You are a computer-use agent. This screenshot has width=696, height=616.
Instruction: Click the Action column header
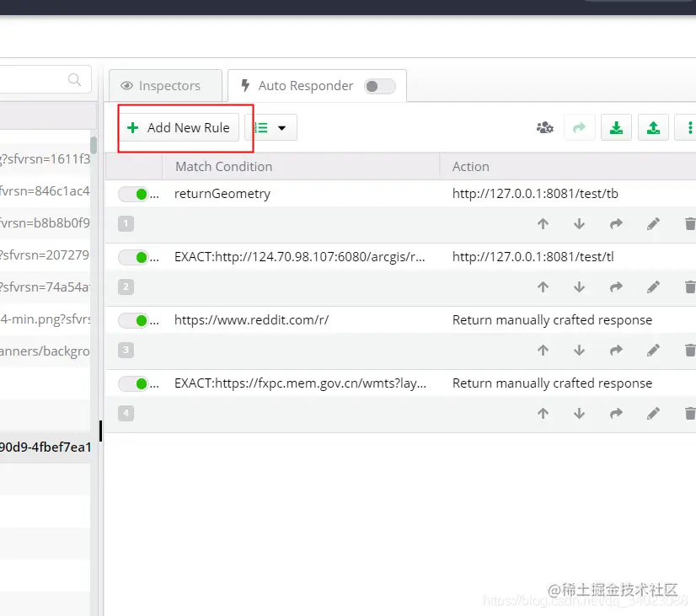pos(568,166)
